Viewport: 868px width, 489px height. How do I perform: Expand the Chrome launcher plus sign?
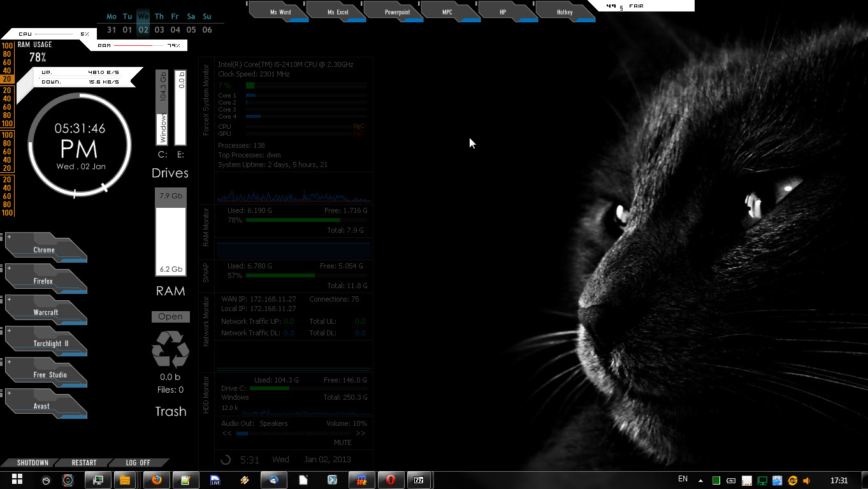pyautogui.click(x=9, y=237)
